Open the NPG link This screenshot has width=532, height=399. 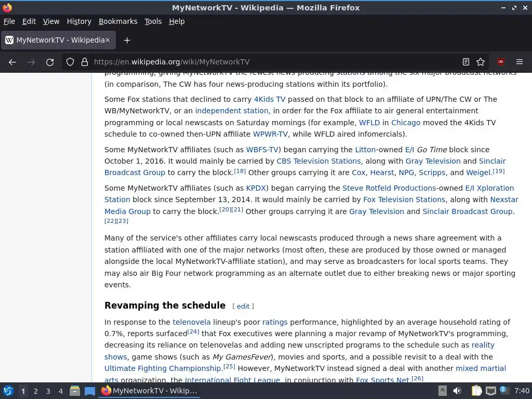click(406, 172)
